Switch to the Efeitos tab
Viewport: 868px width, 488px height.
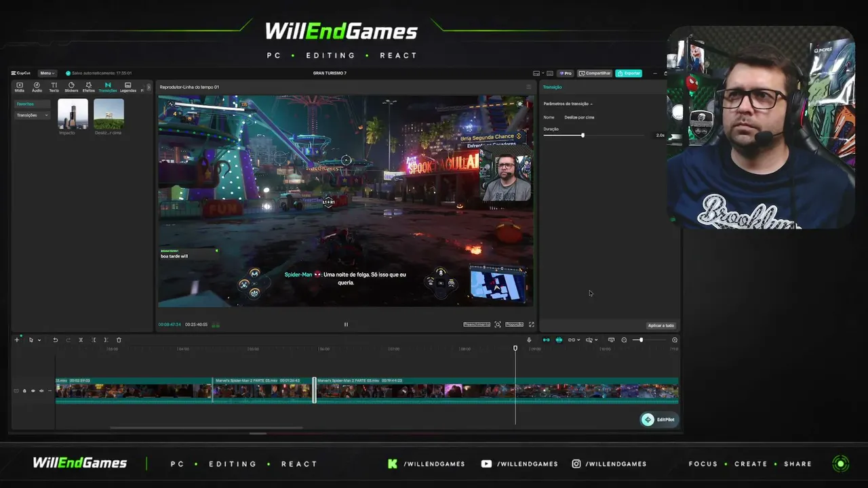tap(89, 87)
